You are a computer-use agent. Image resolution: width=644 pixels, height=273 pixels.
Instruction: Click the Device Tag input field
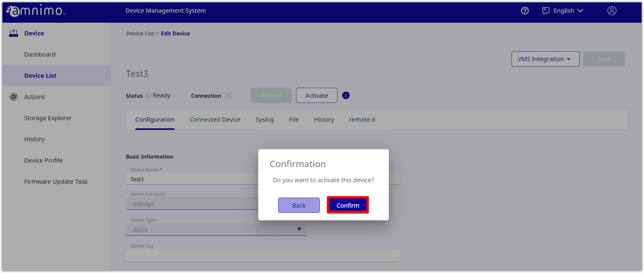(262, 256)
